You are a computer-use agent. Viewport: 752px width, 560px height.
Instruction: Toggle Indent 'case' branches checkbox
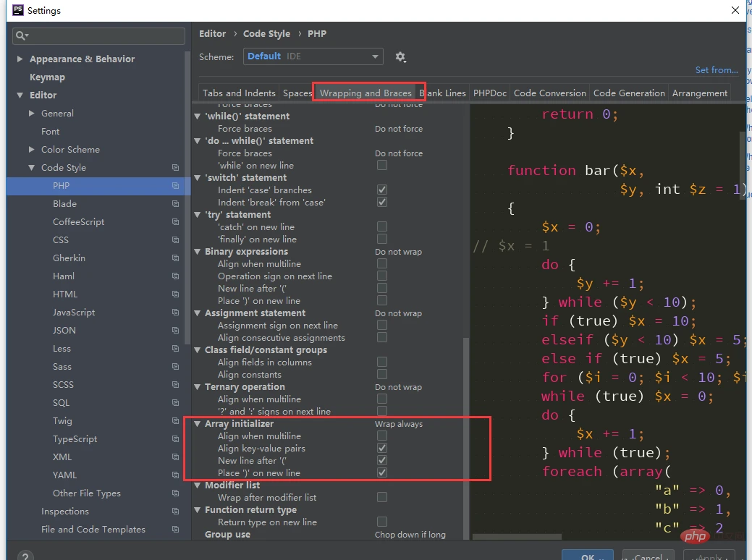point(382,190)
